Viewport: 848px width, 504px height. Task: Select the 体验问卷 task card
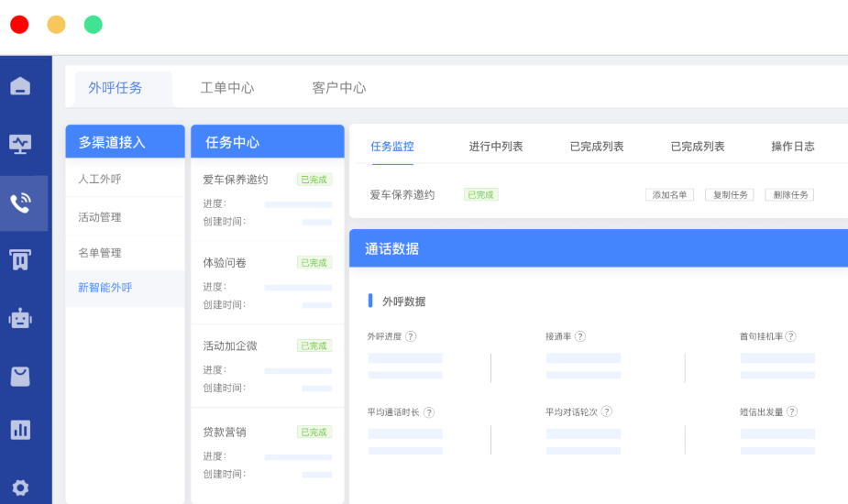(267, 283)
